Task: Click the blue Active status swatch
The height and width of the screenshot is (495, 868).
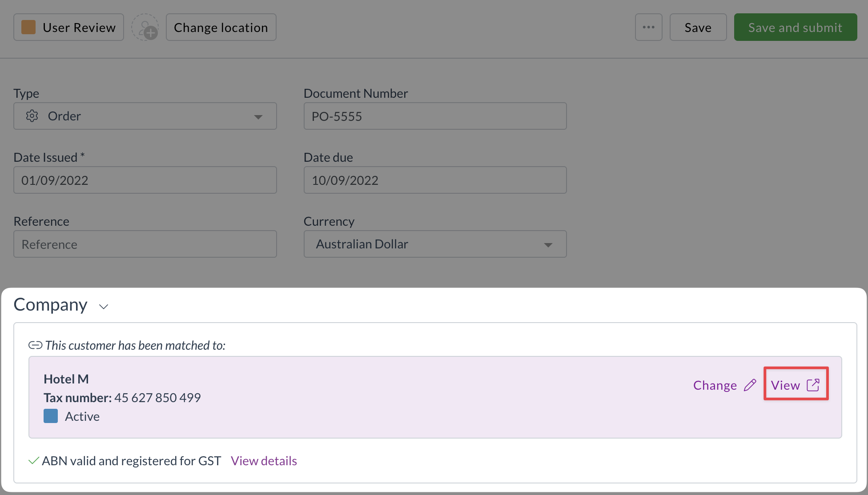Action: click(51, 416)
